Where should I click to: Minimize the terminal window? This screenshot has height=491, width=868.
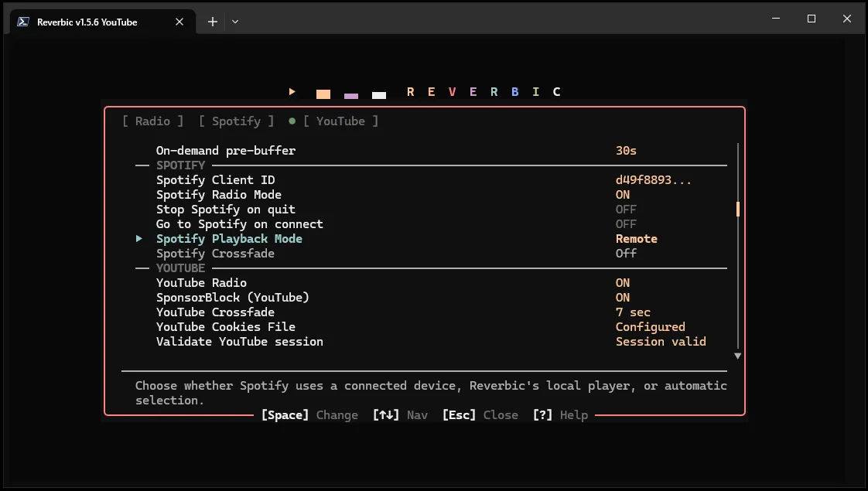click(776, 19)
